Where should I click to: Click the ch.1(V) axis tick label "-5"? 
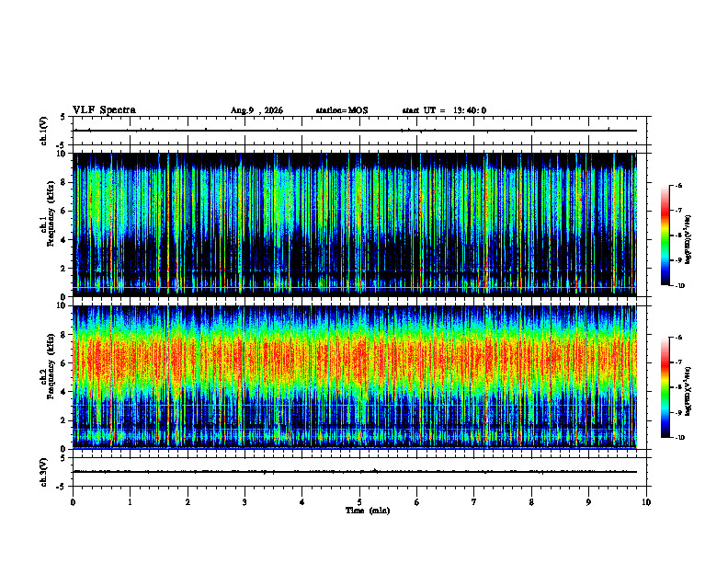[x=62, y=145]
